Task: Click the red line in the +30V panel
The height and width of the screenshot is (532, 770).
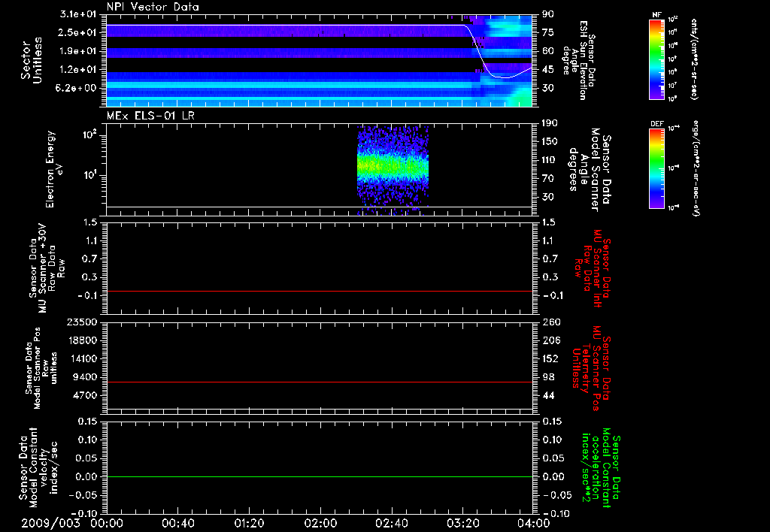Action: coord(319,291)
